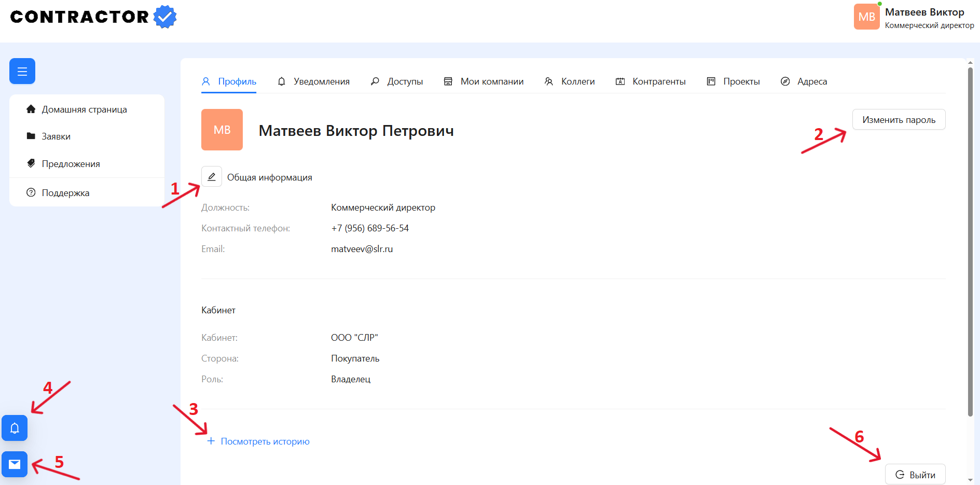980x485 pixels.
Task: Click the hamburger menu icon in sidebar
Action: [22, 71]
